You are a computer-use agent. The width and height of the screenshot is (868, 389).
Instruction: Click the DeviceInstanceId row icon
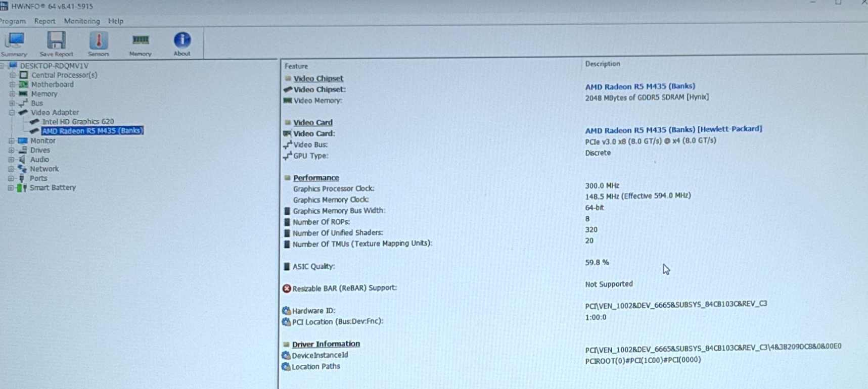pyautogui.click(x=286, y=355)
